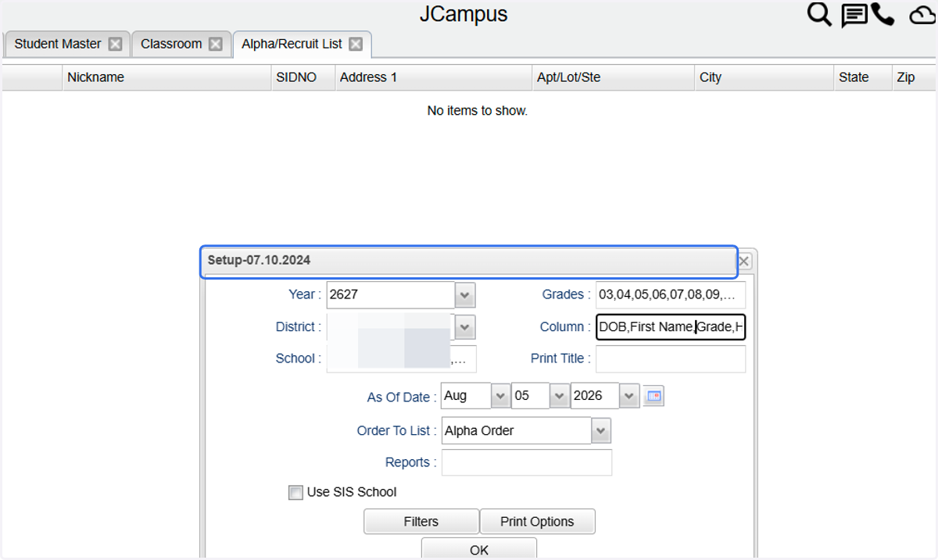Viewport: 938px width, 560px height.
Task: Sort by the State column header
Action: tap(863, 77)
